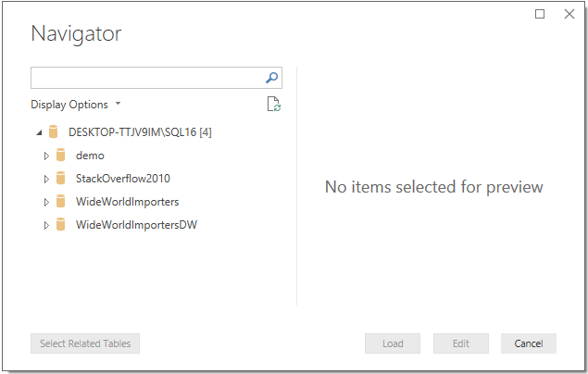Open the Display Options dropdown
Viewport: 588px width, 374px height.
coord(76,105)
